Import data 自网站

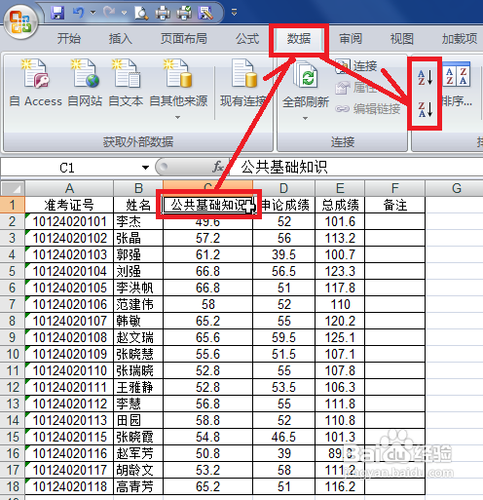[x=85, y=83]
